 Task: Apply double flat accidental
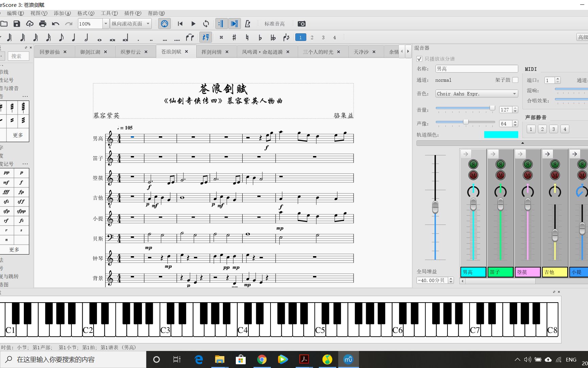point(273,37)
